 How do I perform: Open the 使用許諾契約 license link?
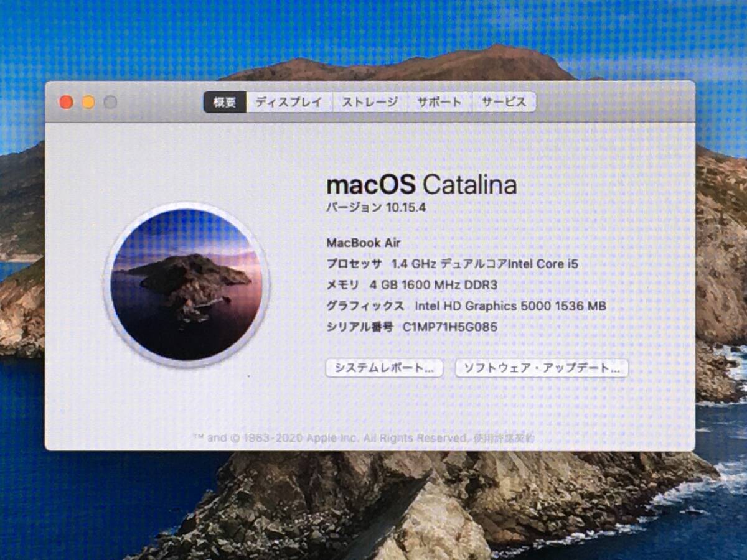pyautogui.click(x=503, y=438)
